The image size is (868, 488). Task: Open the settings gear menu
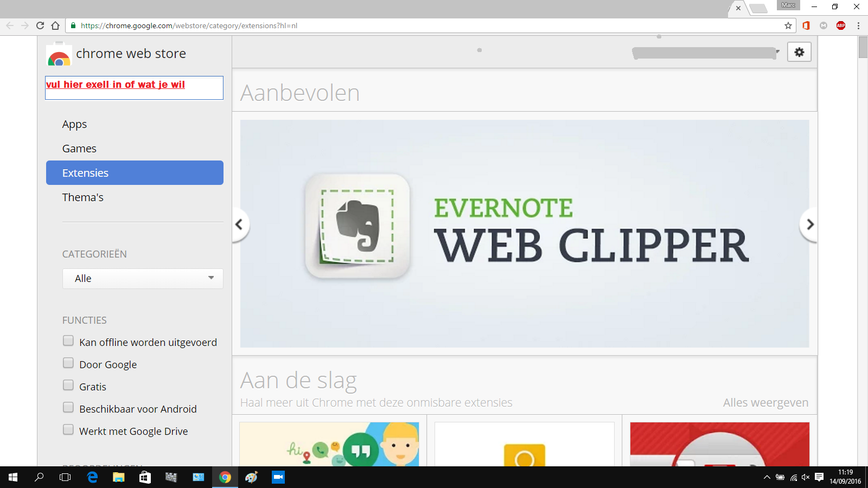point(799,52)
